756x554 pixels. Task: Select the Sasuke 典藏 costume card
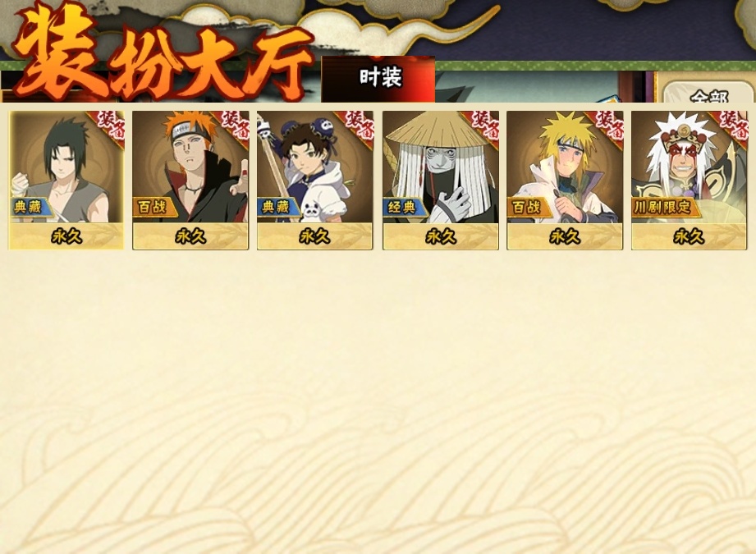pos(66,181)
